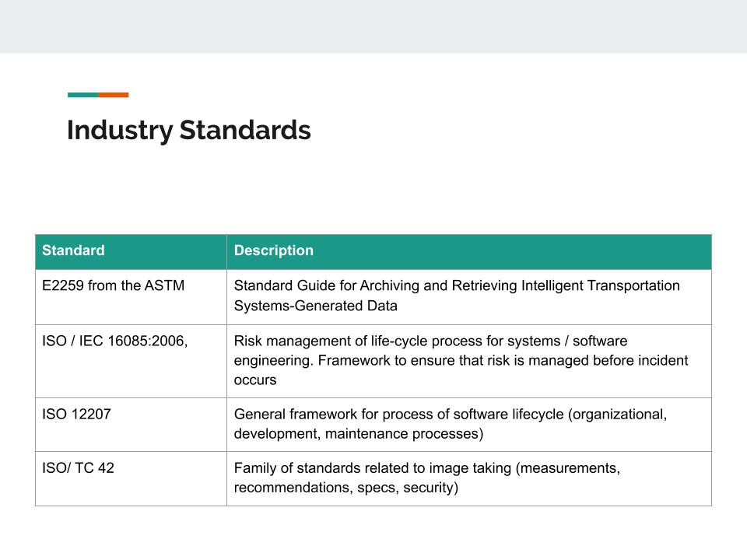Image resolution: width=747 pixels, height=560 pixels.
Task: Select the 'ISO 12207' cell
Action: tap(131, 425)
